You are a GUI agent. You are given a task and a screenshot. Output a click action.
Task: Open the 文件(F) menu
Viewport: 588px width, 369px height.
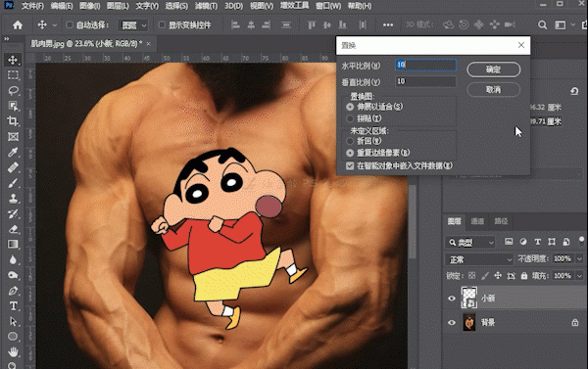pyautogui.click(x=32, y=7)
